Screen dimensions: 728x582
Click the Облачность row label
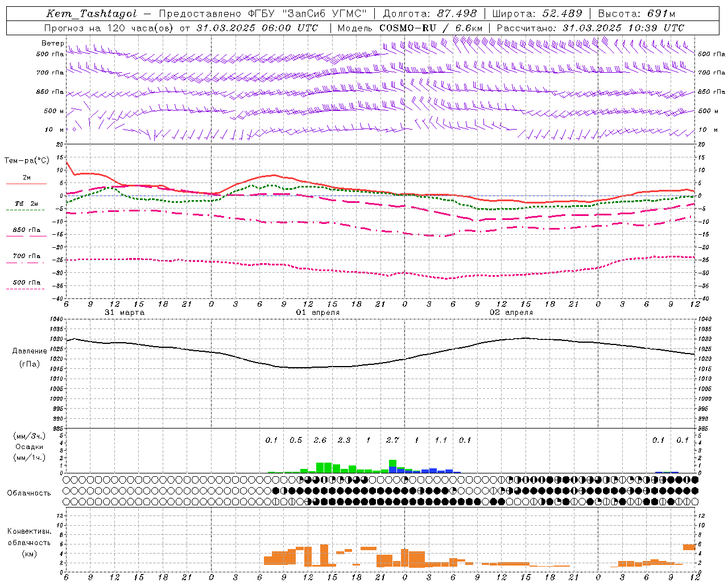(29, 493)
